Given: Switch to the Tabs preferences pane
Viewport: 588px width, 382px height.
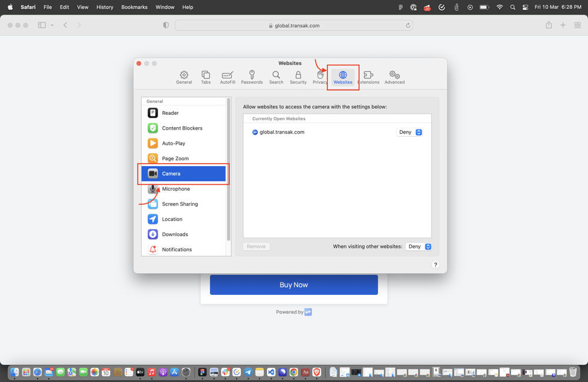Looking at the screenshot, I should 206,77.
